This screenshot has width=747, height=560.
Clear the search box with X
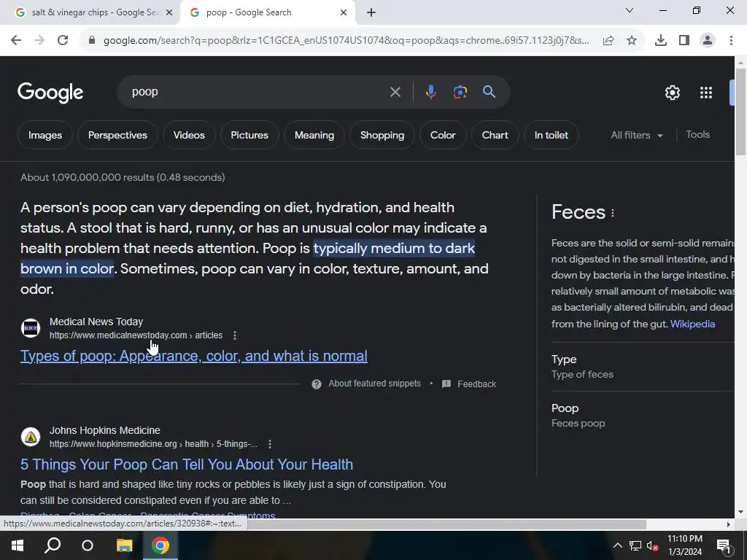click(x=395, y=92)
